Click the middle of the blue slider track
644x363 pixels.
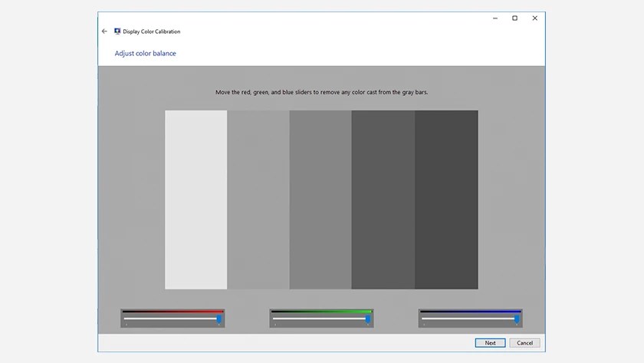coord(470,318)
